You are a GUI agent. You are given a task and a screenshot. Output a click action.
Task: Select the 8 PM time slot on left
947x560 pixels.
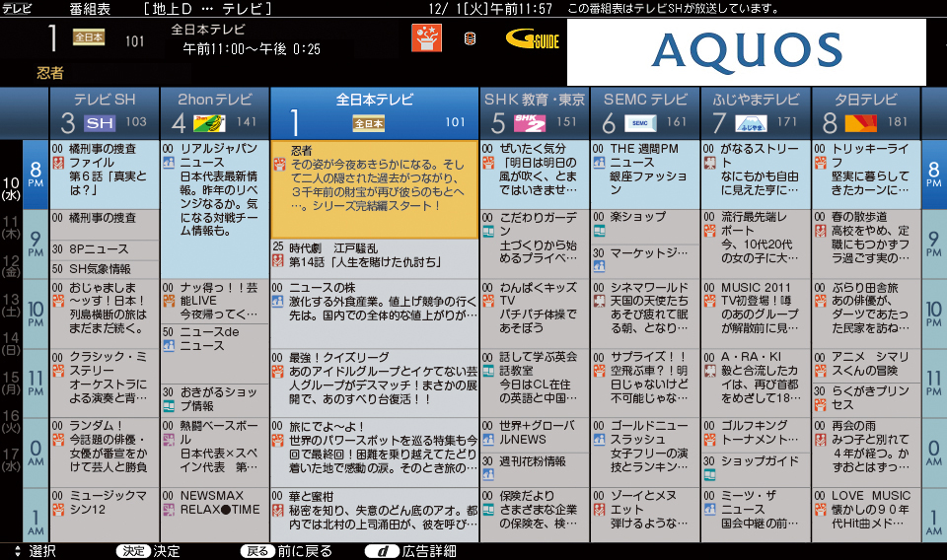tap(36, 175)
